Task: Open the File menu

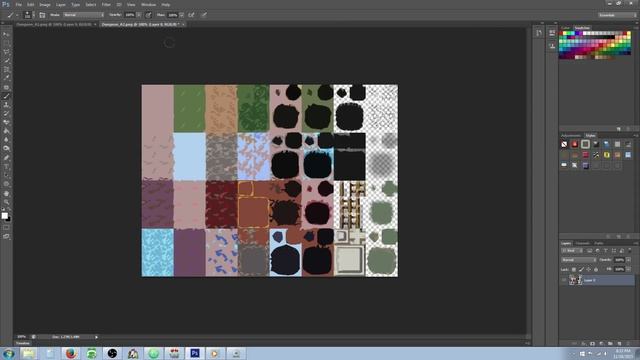Action: point(18,5)
